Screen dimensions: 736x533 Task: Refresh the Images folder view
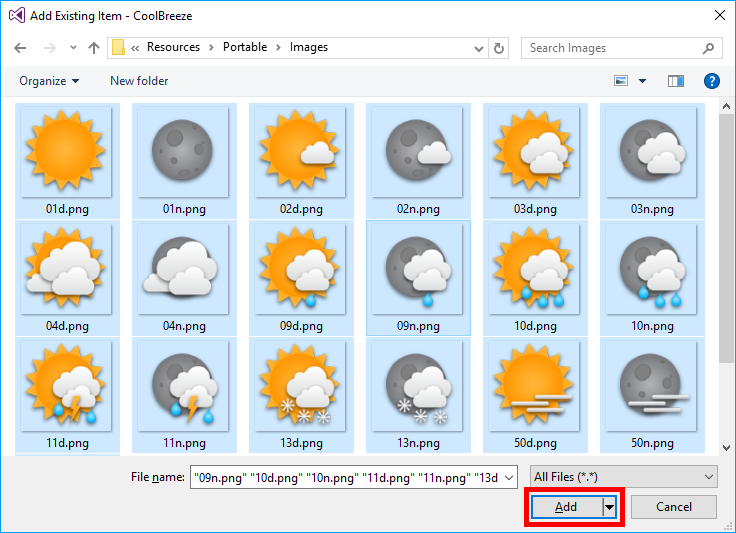pos(500,48)
